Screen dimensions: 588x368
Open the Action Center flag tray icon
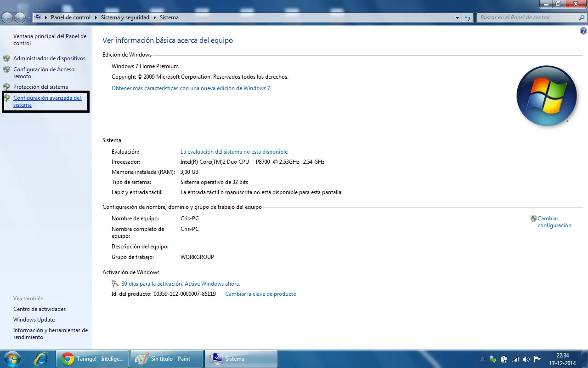(537, 359)
